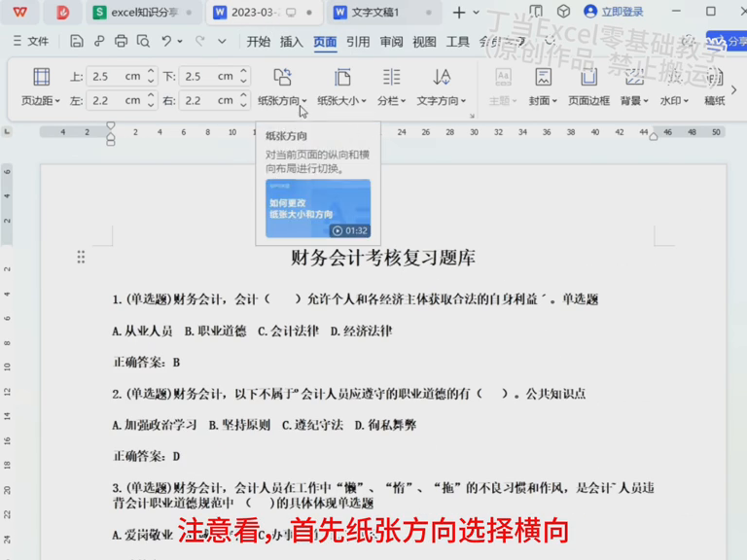Viewport: 747px width, 560px height.
Task: Open the Text Direction (文字方向) dropdown
Action: [x=442, y=101]
